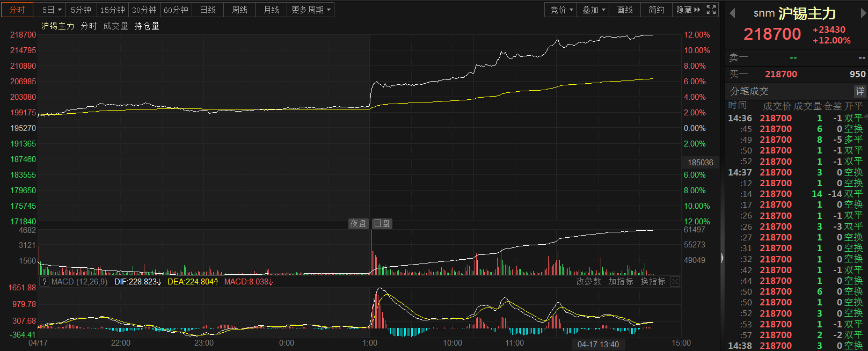This screenshot has width=868, height=351.
Task: Click 换指标 to change indicator
Action: (x=653, y=282)
